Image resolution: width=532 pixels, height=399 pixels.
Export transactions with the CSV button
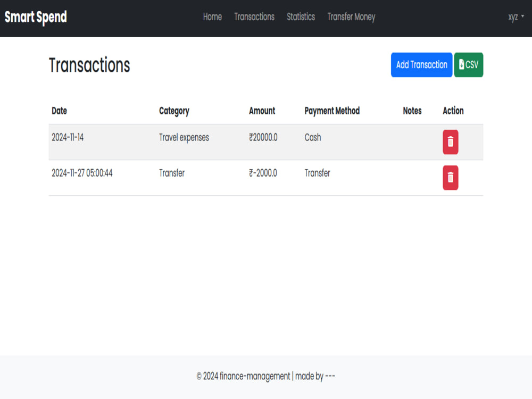coord(469,65)
